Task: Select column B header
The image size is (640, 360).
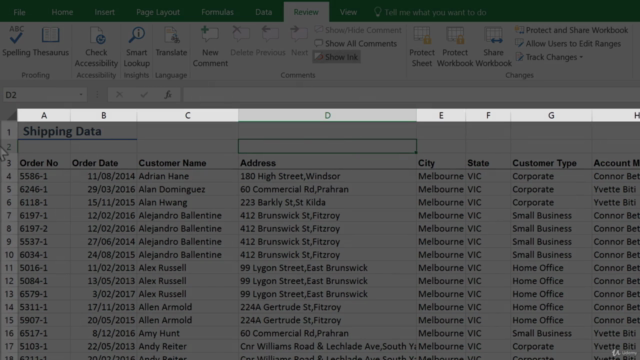Action: pyautogui.click(x=104, y=116)
